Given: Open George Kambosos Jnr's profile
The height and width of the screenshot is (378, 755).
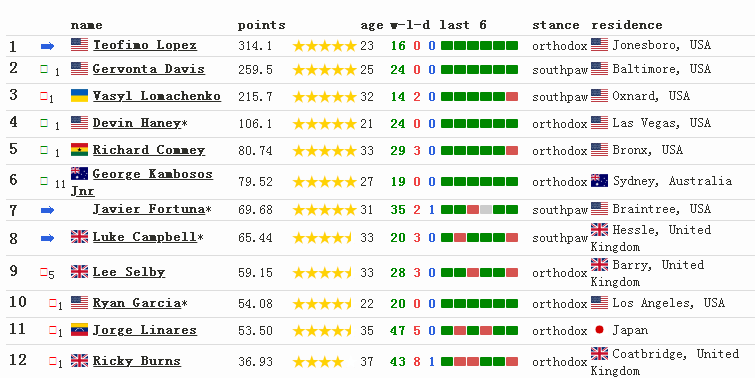Looking at the screenshot, I should pos(142,182).
